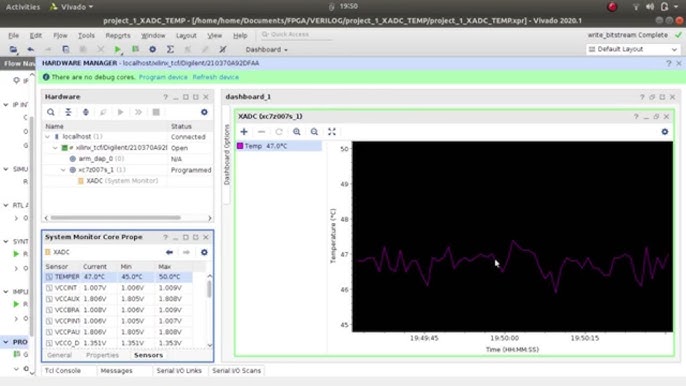Click the back arrow in System Monitor properties
The height and width of the screenshot is (386, 686).
tap(169, 253)
